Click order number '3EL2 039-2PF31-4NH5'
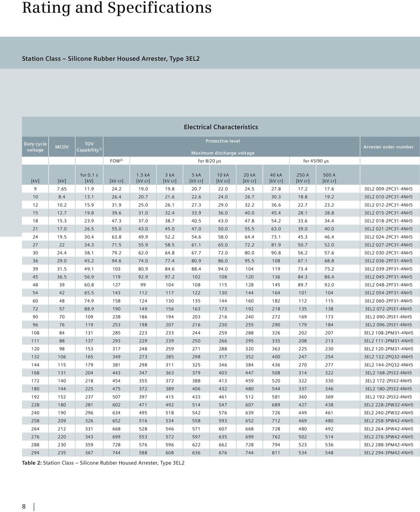 pyautogui.click(x=388, y=269)
